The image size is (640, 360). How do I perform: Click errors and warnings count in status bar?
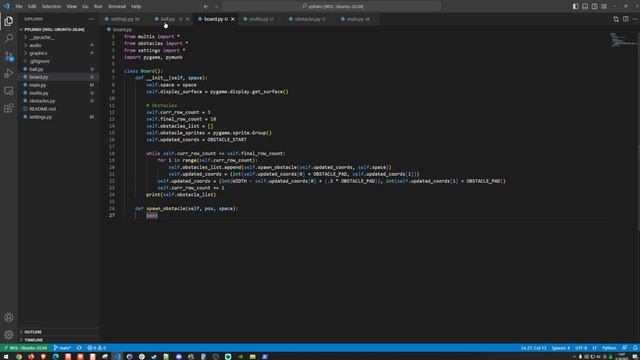click(96, 348)
